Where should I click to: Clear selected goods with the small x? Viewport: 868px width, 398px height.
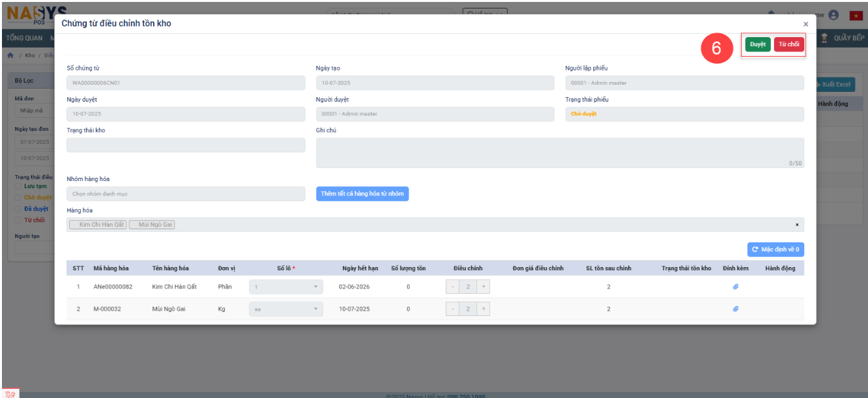796,225
